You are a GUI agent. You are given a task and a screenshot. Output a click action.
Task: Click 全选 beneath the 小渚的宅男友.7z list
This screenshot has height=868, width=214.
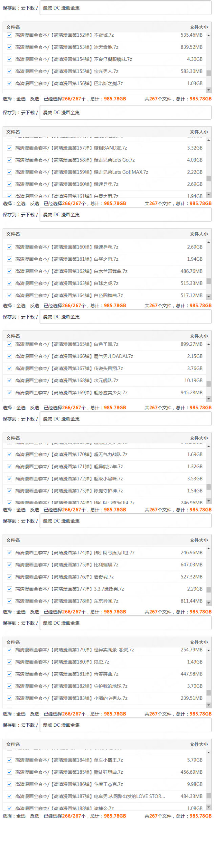(x=21, y=714)
